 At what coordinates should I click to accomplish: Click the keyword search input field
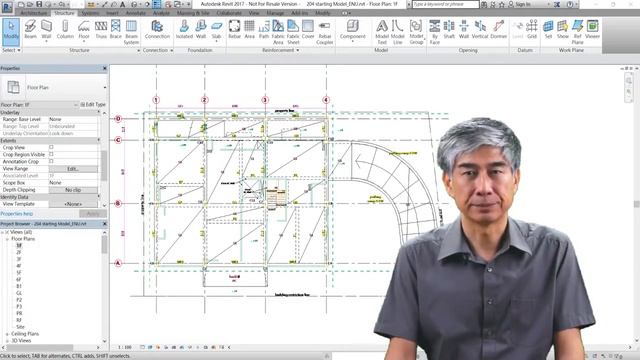[445, 4]
